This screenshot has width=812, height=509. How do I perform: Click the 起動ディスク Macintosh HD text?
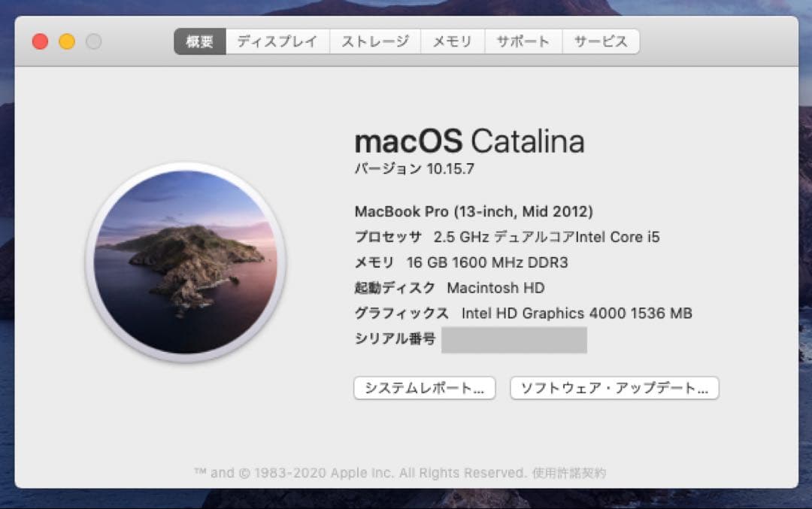tap(449, 287)
